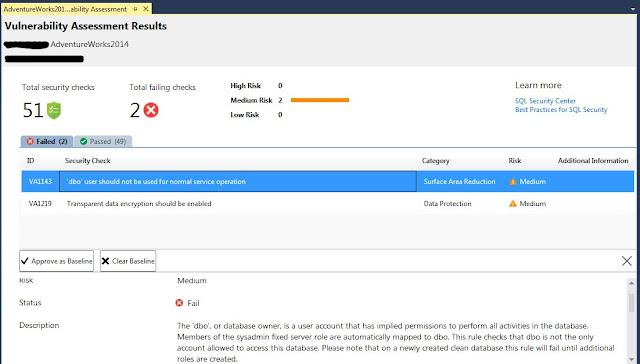Click the Approve as Baseline button
The height and width of the screenshot is (364, 640).
56,261
